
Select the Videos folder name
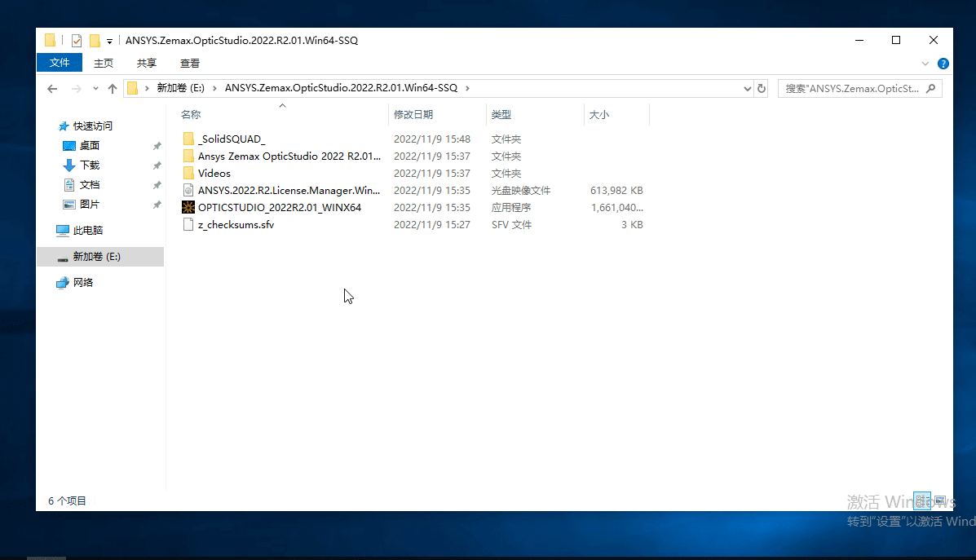click(214, 173)
